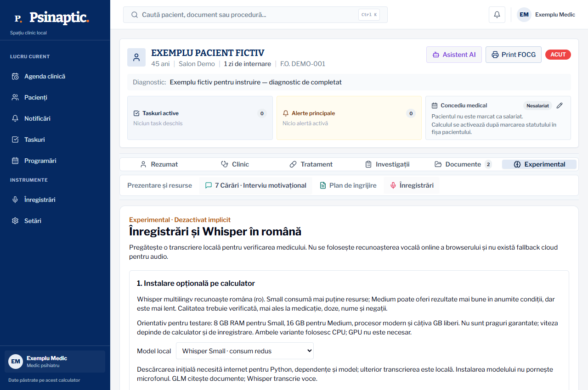588x390 pixels.
Task: Click the notification bell icon in header
Action: (497, 15)
